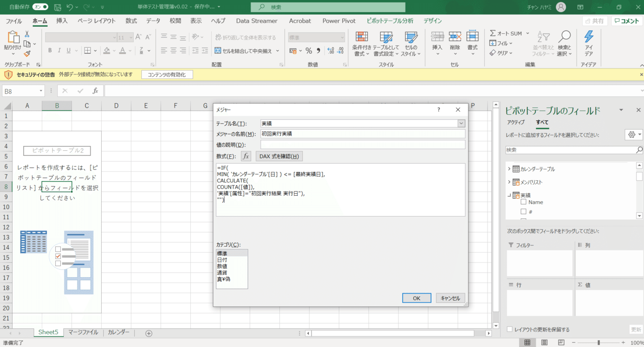The height and width of the screenshot is (347, 644).
Task: Toggle Bold formatting
Action: [x=50, y=50]
